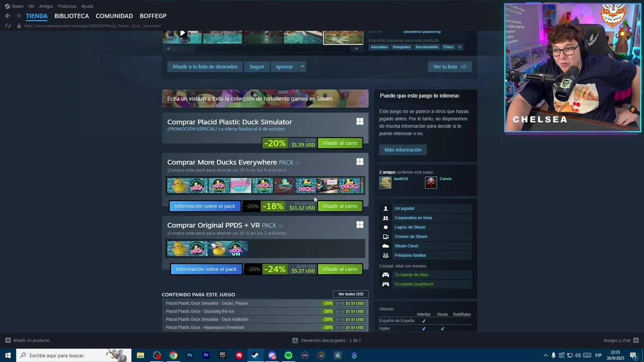Select the Adorables tag
Viewport: 644px width, 362px height.
379,47
